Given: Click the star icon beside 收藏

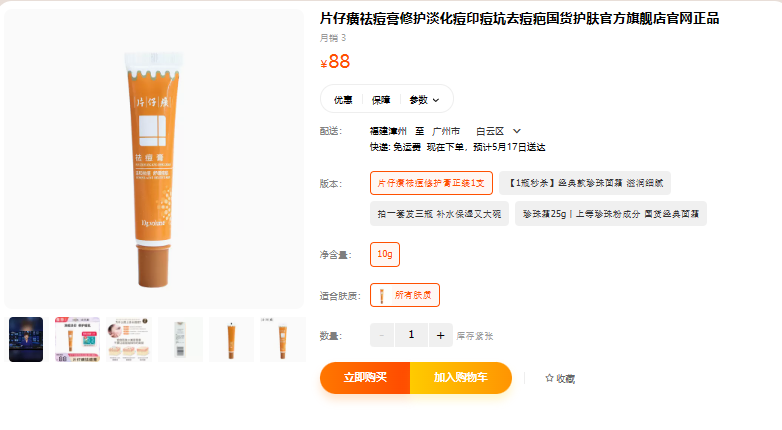Looking at the screenshot, I should (x=549, y=379).
